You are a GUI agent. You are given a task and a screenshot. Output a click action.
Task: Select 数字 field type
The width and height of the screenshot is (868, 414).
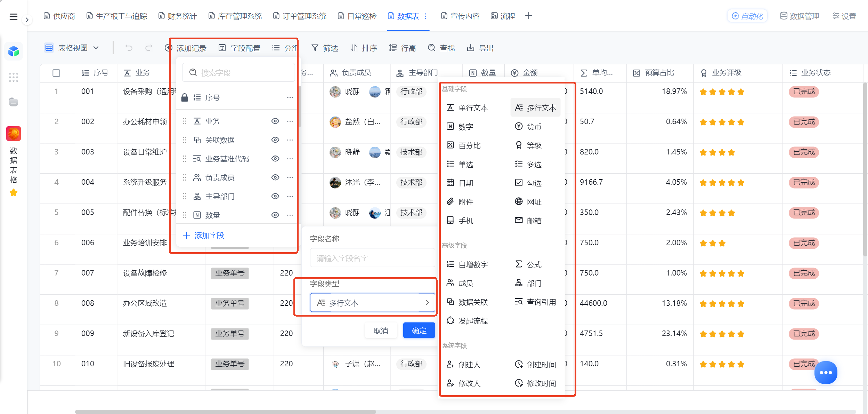[460, 127]
